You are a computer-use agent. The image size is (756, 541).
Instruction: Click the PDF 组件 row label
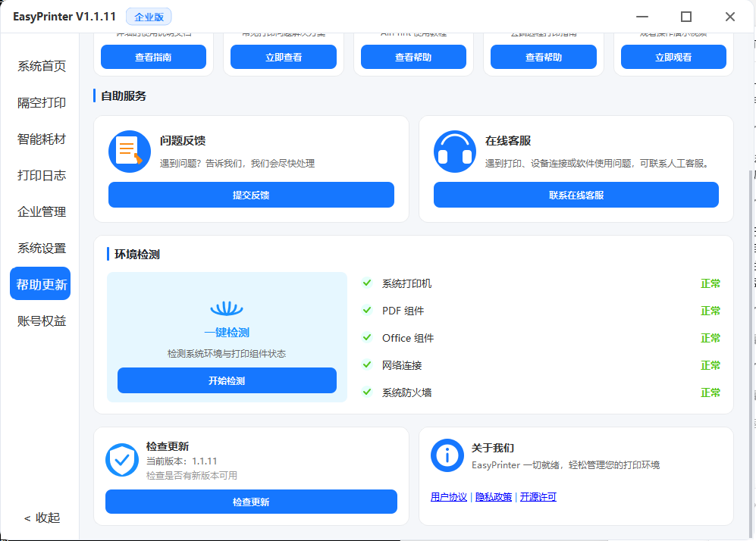click(x=403, y=311)
